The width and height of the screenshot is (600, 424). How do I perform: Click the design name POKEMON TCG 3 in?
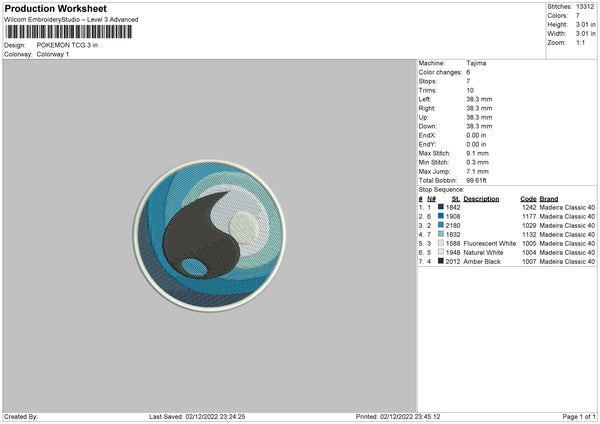point(67,45)
